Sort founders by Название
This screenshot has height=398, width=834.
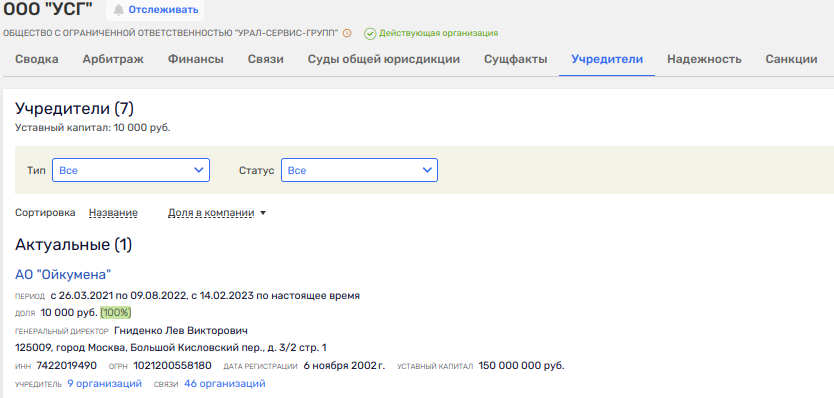(x=113, y=213)
